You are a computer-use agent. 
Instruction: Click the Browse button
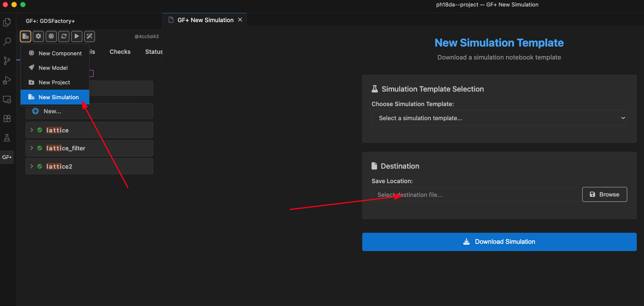604,195
